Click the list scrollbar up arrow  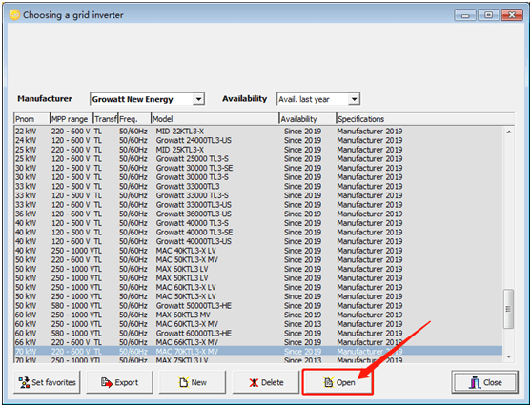[x=508, y=132]
